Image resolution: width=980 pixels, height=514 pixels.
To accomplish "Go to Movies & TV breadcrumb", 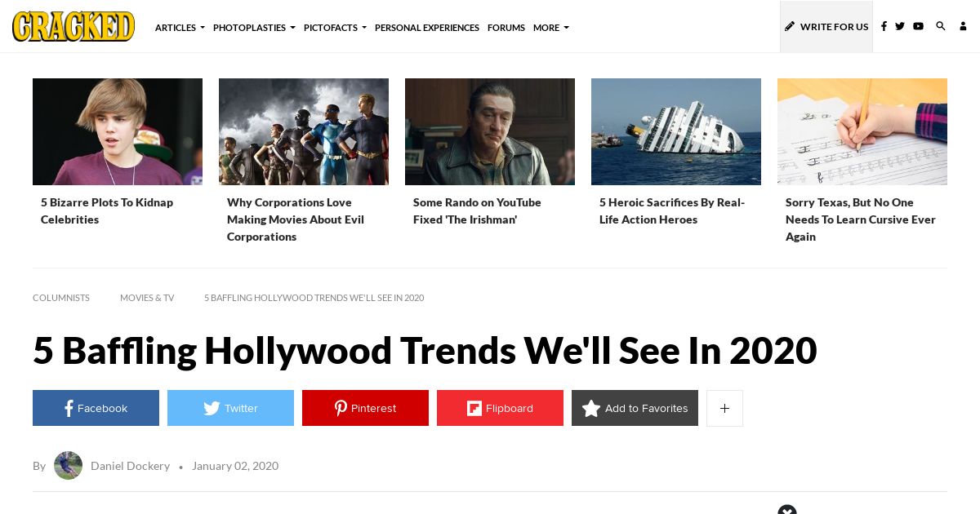I will pos(147,298).
